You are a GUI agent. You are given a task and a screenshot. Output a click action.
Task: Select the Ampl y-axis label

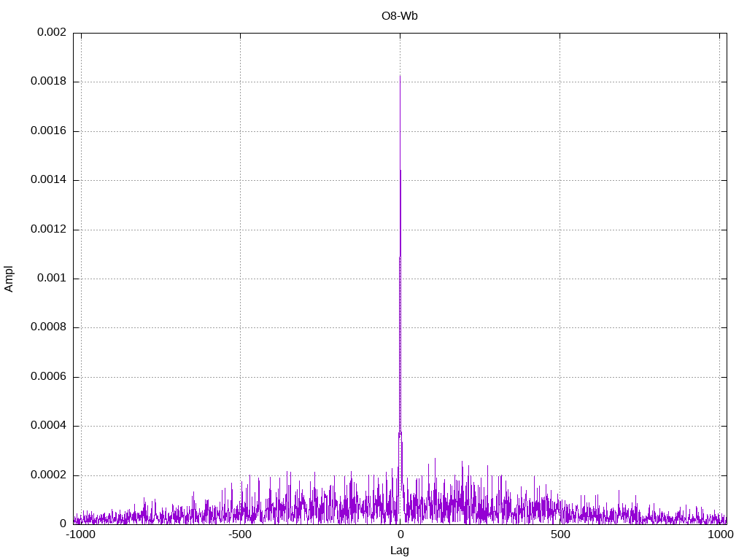tap(9, 279)
